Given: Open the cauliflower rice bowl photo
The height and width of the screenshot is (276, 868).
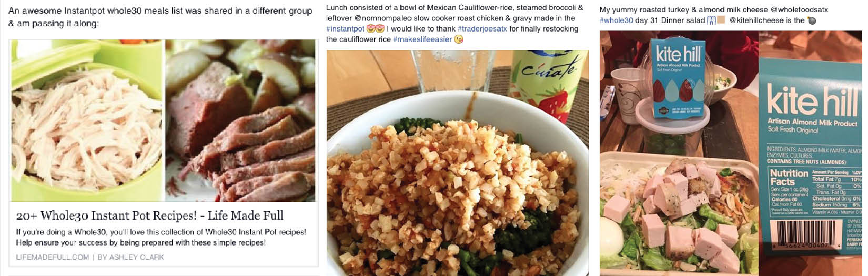Looking at the screenshot, I should [x=458, y=162].
